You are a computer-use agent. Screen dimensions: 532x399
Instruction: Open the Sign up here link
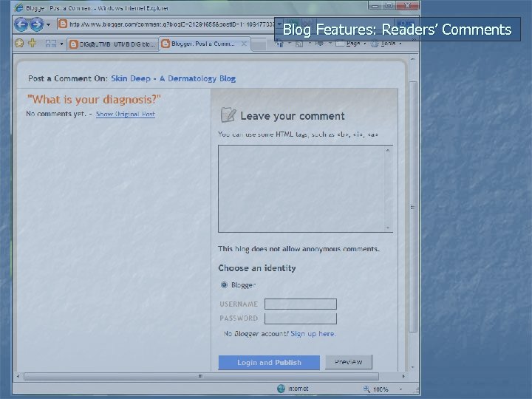tap(313, 333)
